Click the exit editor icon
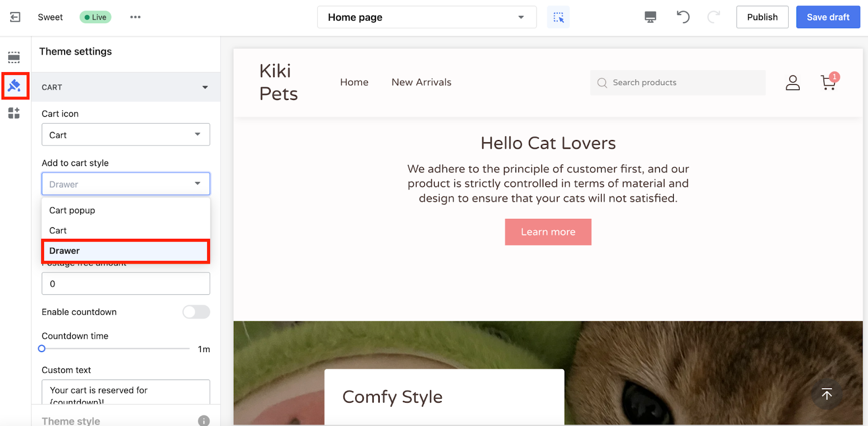This screenshot has height=426, width=868. (x=15, y=17)
